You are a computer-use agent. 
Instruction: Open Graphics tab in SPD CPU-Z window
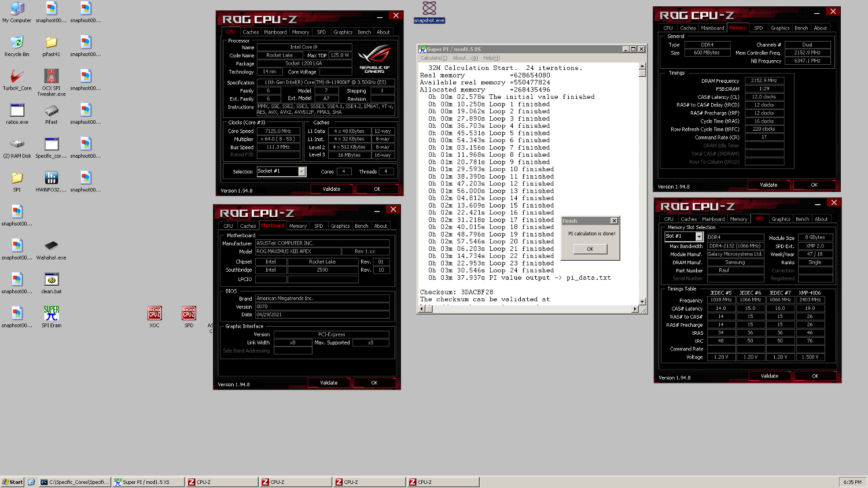(x=781, y=219)
